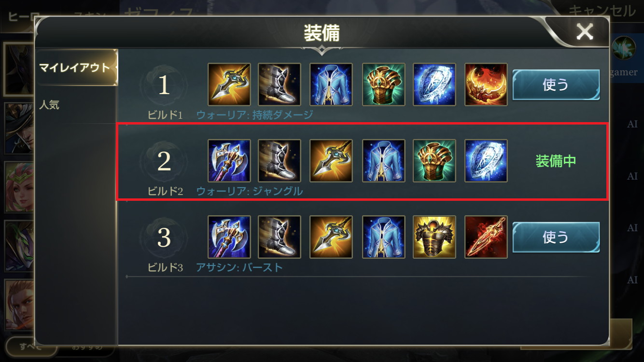Select the green-gold armor icon in Build 2

click(434, 161)
